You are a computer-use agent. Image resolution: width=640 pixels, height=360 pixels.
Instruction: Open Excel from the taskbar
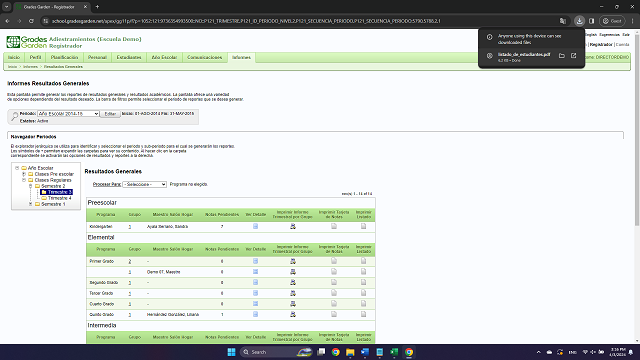[x=394, y=352]
